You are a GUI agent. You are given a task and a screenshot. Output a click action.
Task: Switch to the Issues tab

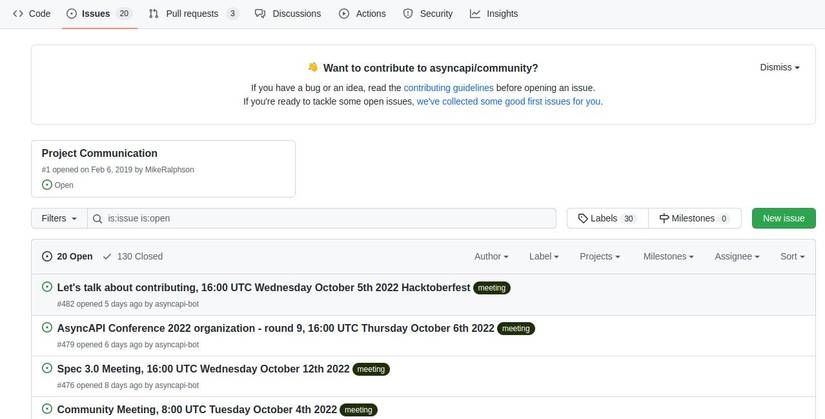96,14
